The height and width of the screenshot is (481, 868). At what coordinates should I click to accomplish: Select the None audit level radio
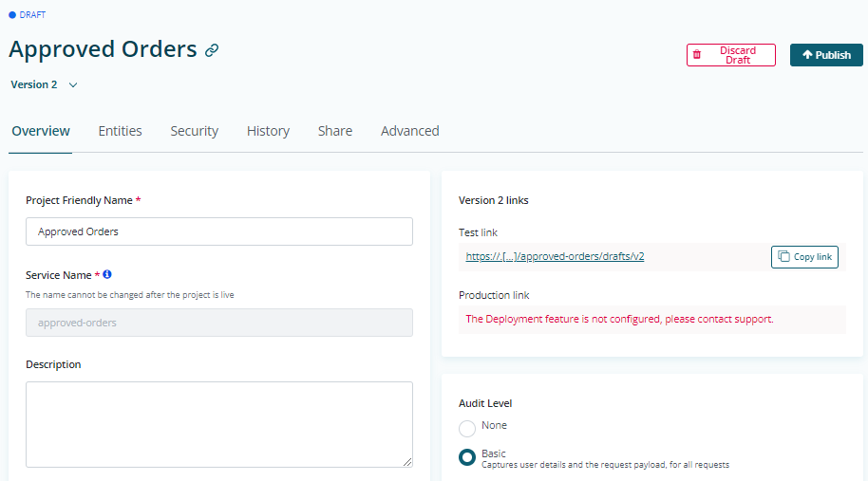tap(467, 429)
